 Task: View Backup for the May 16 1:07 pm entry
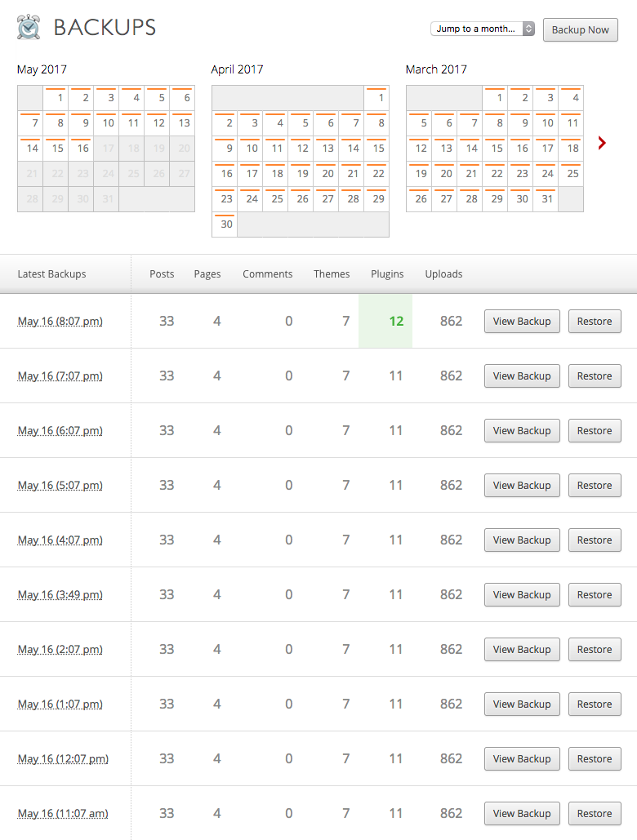(x=522, y=704)
